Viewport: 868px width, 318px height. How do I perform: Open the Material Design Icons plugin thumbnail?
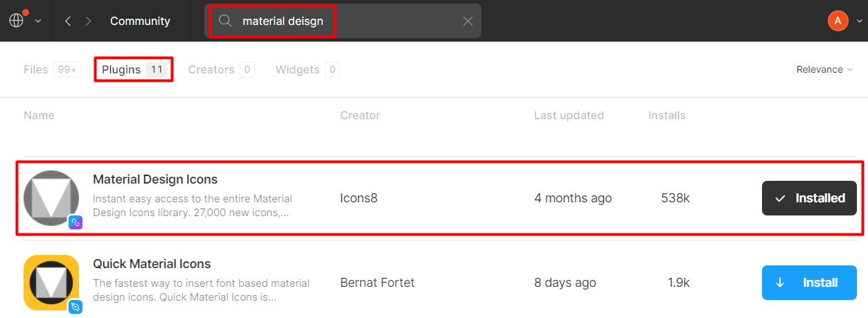pos(51,198)
